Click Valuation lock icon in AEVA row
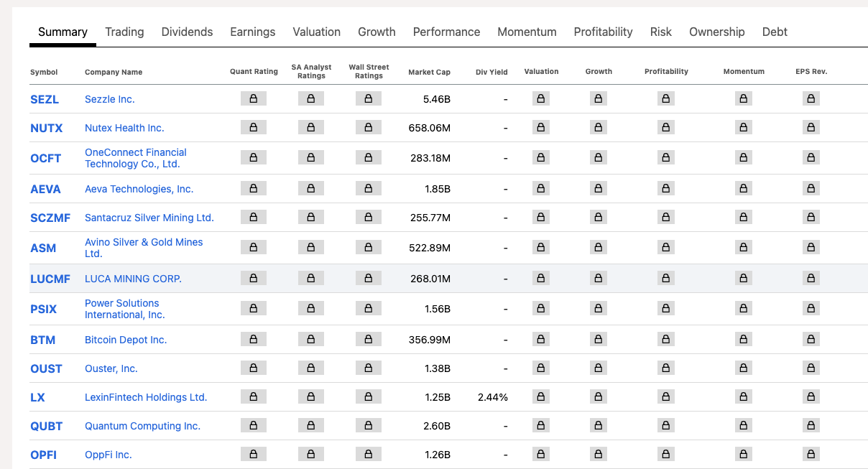Screen dimensions: 868x469 point(541,189)
